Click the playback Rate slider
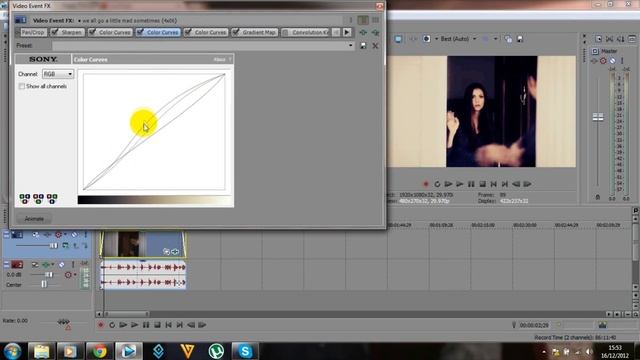 point(63,321)
